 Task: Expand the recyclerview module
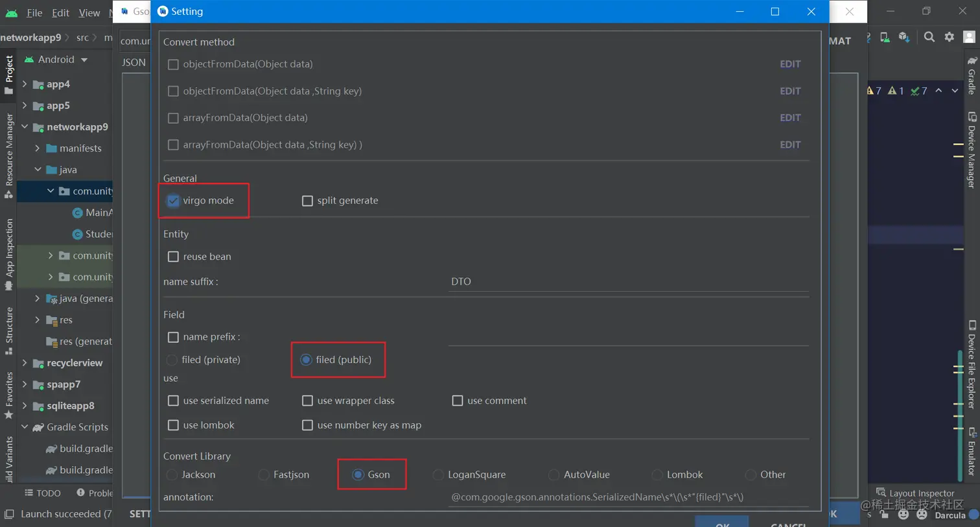pyautogui.click(x=25, y=362)
